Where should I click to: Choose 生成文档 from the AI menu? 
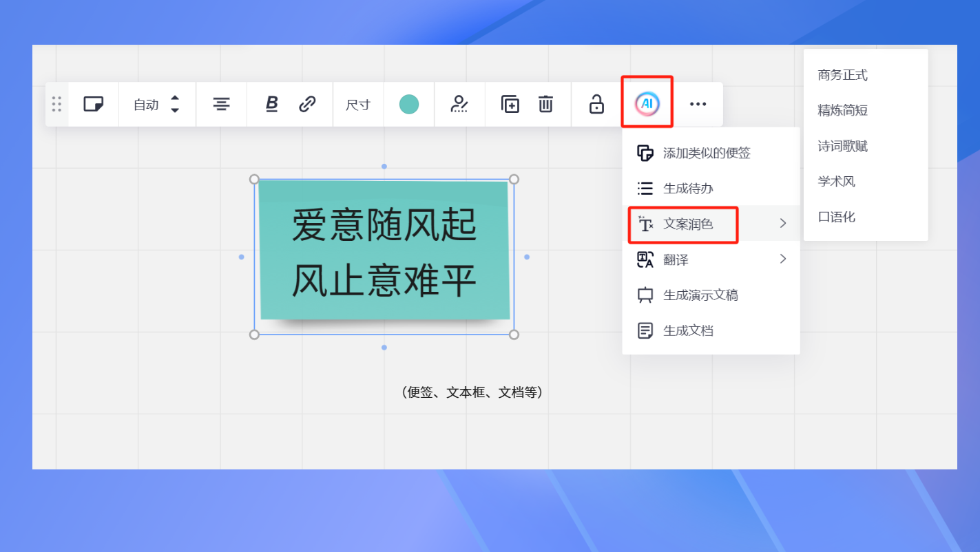(711, 331)
